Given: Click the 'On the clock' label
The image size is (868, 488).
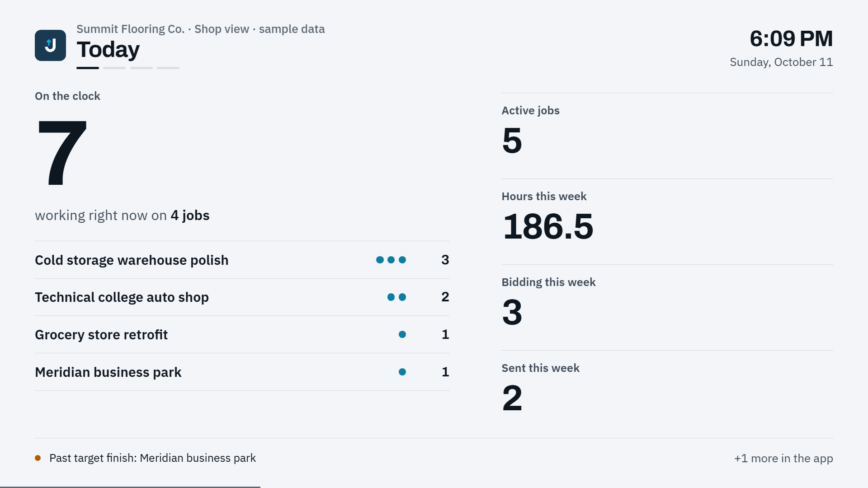Looking at the screenshot, I should coord(67,96).
